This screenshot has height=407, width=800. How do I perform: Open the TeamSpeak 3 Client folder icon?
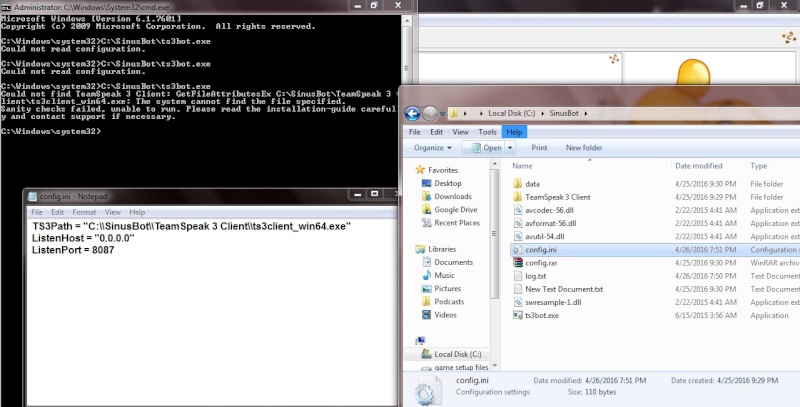517,197
